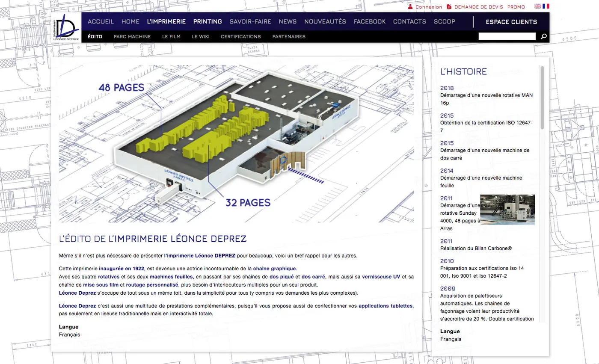Click the 2014 history entry year

click(x=447, y=171)
